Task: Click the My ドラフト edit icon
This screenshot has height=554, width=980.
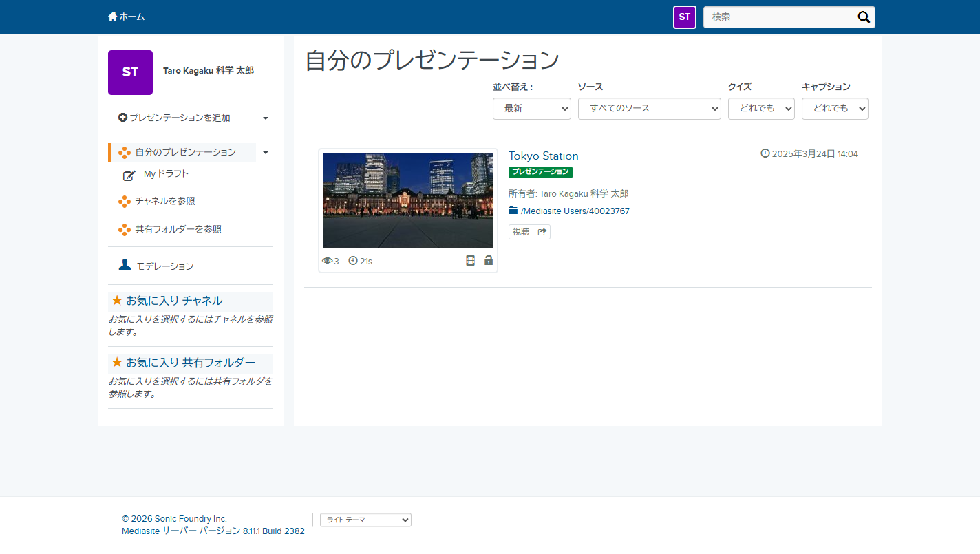Action: [x=129, y=175]
